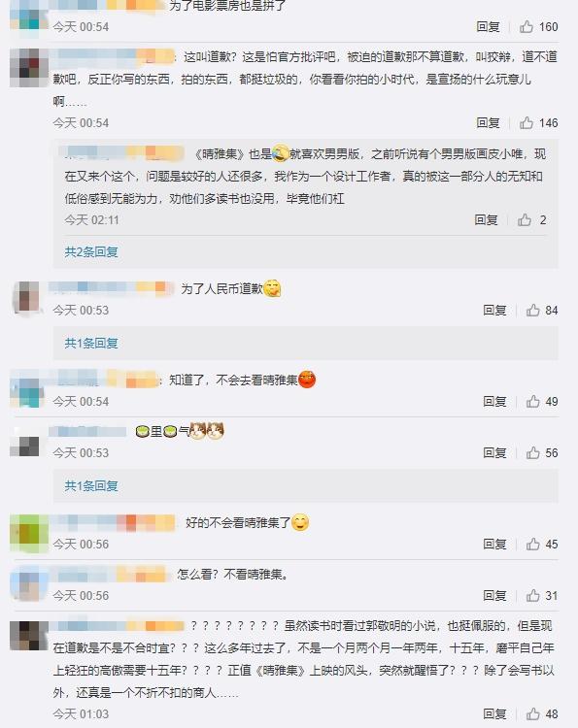Reply to the 这叫道歉 comment
This screenshot has height=728, width=578.
point(488,122)
